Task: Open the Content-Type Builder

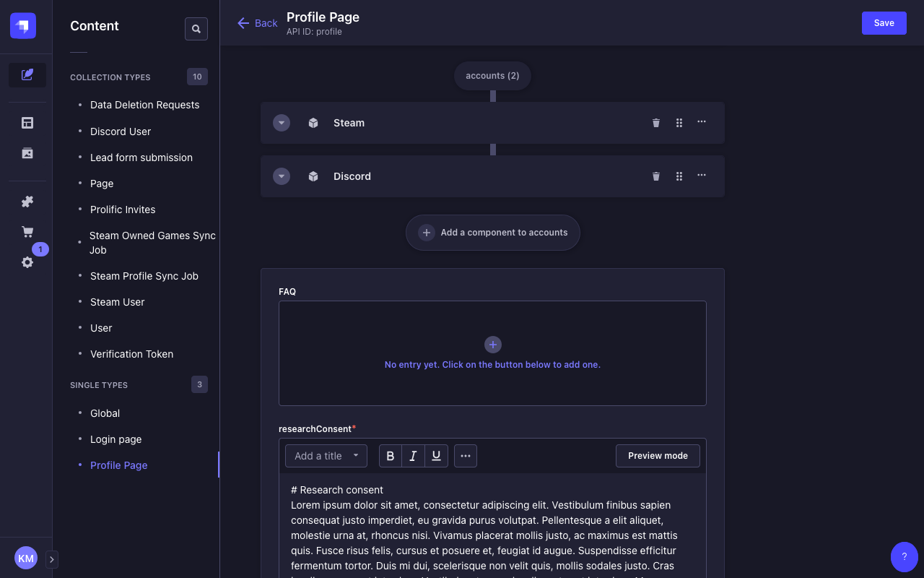Action: 27,123
